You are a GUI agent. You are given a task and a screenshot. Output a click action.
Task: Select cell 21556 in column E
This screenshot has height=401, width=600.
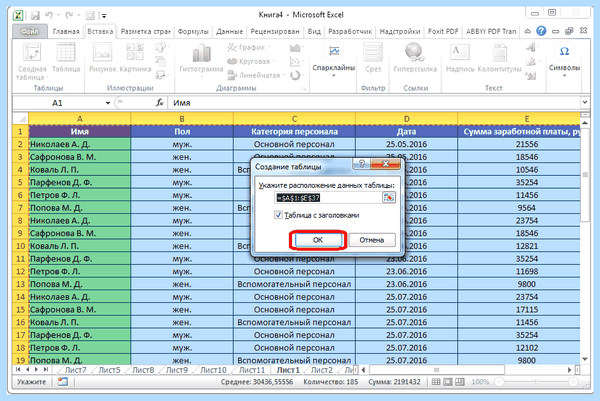pyautogui.click(x=518, y=144)
